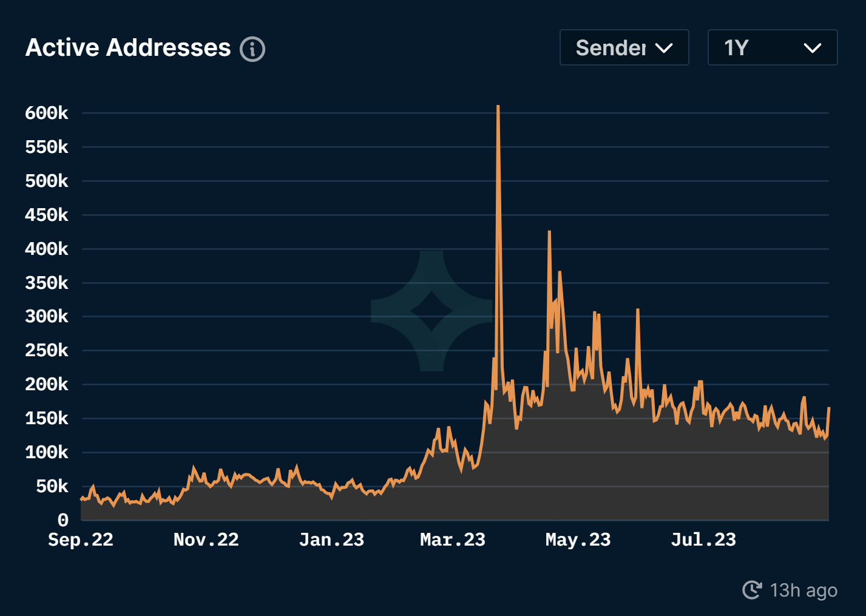Click the 0 y-axis label
Screen dimensions: 866x616
click(x=63, y=520)
